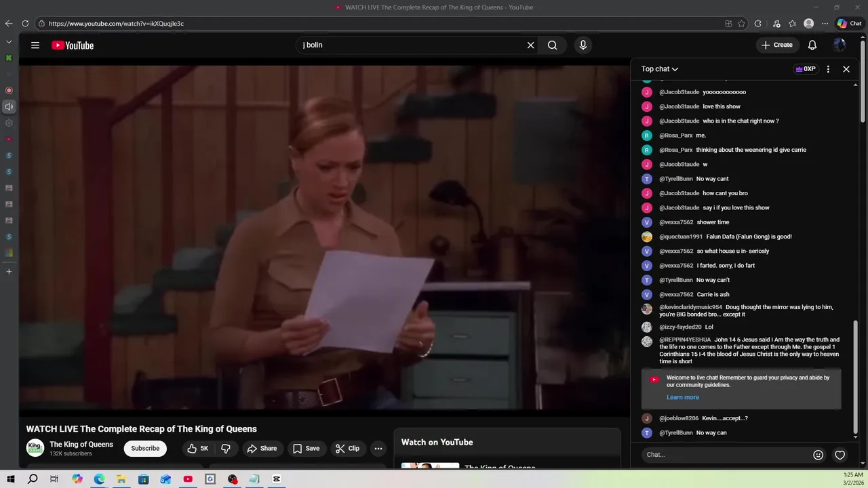Launch Copilot from the taskbar

(x=77, y=479)
